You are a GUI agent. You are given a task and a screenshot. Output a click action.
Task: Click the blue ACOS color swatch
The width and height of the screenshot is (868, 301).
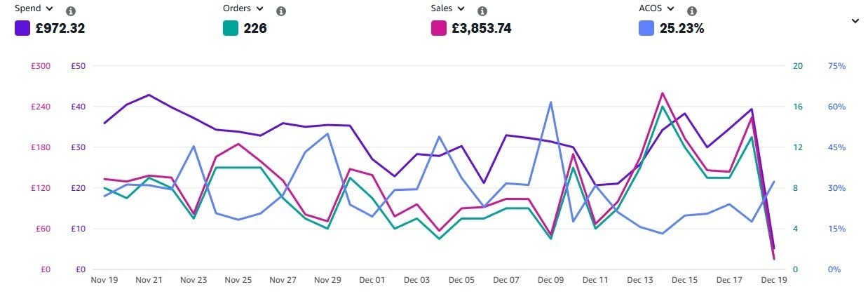coord(646,29)
